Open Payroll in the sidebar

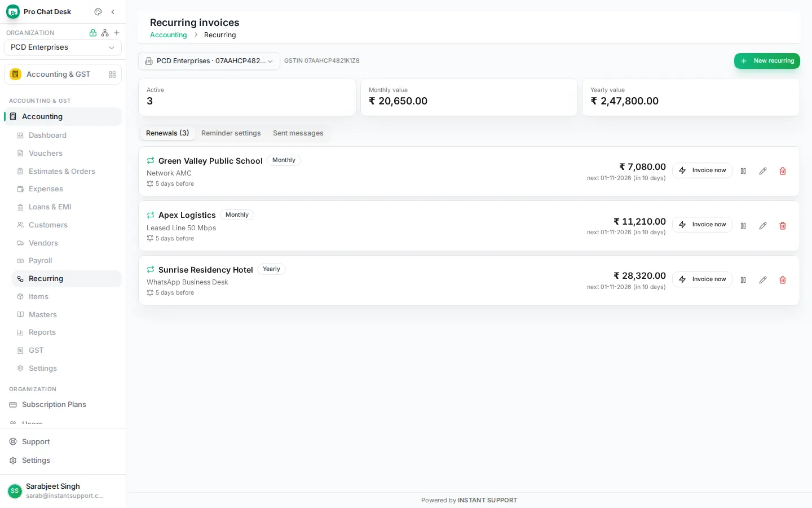click(67, 261)
